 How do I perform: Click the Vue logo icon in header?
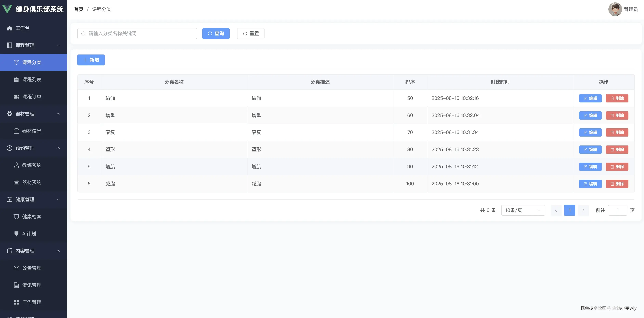tap(7, 9)
